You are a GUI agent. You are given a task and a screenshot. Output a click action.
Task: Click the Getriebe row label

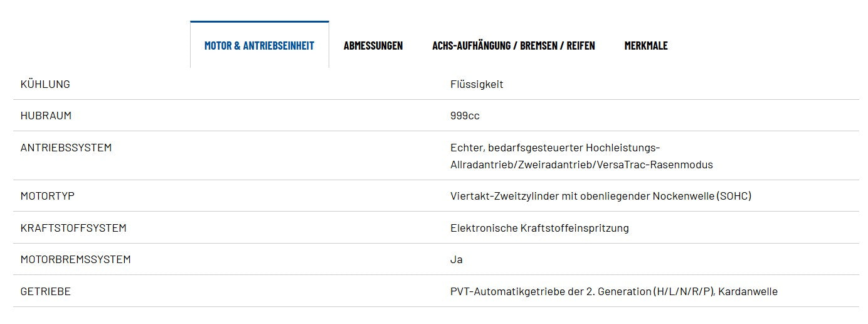coord(46,291)
